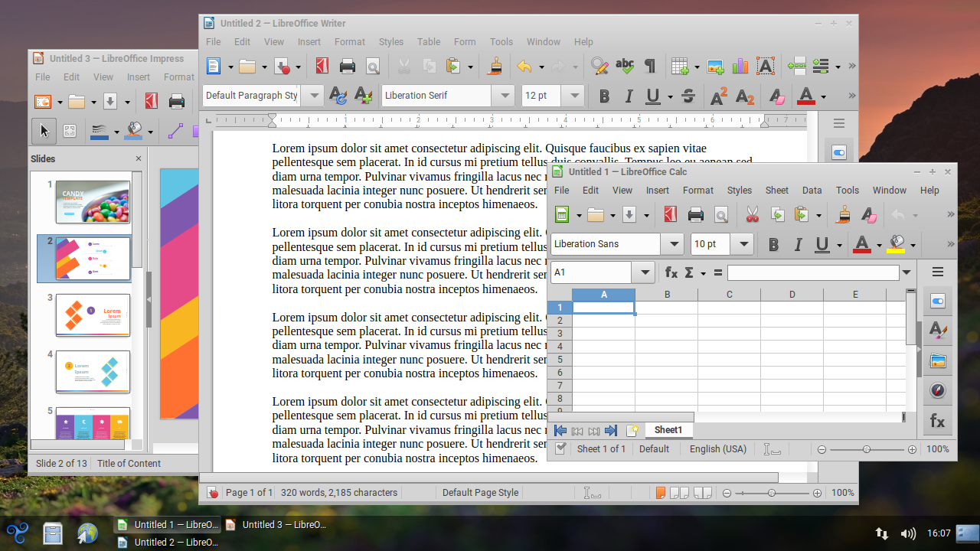The height and width of the screenshot is (551, 980).
Task: Click Clone Formatting paintbrush in Calc
Action: point(844,215)
